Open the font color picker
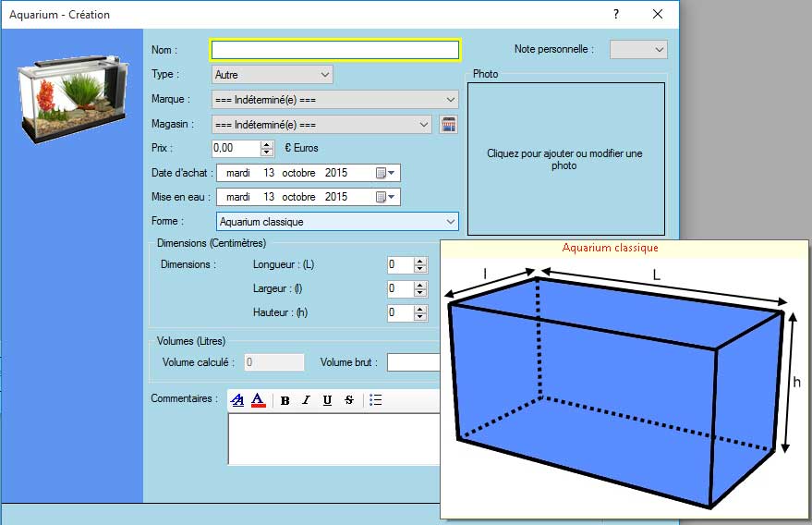Viewport: 812px width, 525px height. click(259, 400)
